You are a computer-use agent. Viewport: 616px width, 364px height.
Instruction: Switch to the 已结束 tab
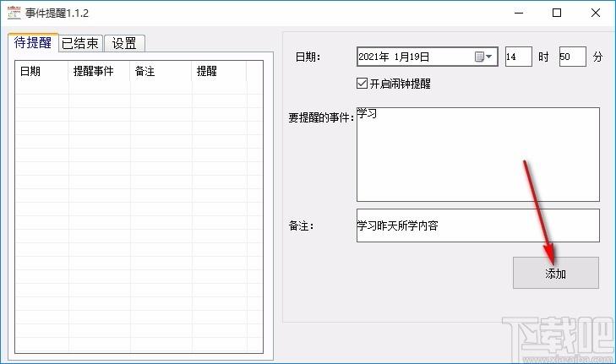(x=80, y=43)
